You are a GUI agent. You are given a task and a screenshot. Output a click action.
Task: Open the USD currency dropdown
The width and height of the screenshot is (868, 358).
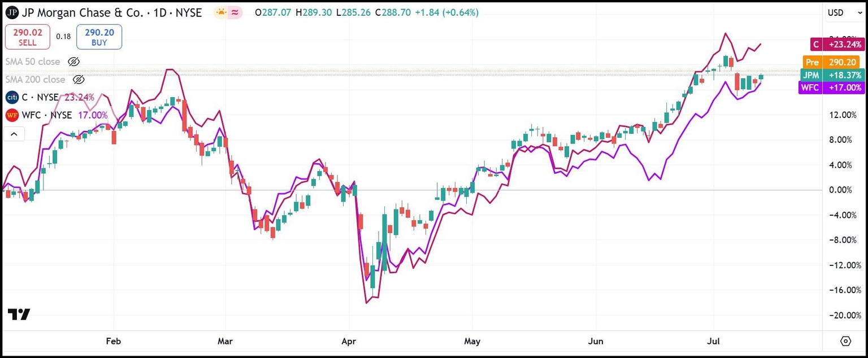click(844, 12)
